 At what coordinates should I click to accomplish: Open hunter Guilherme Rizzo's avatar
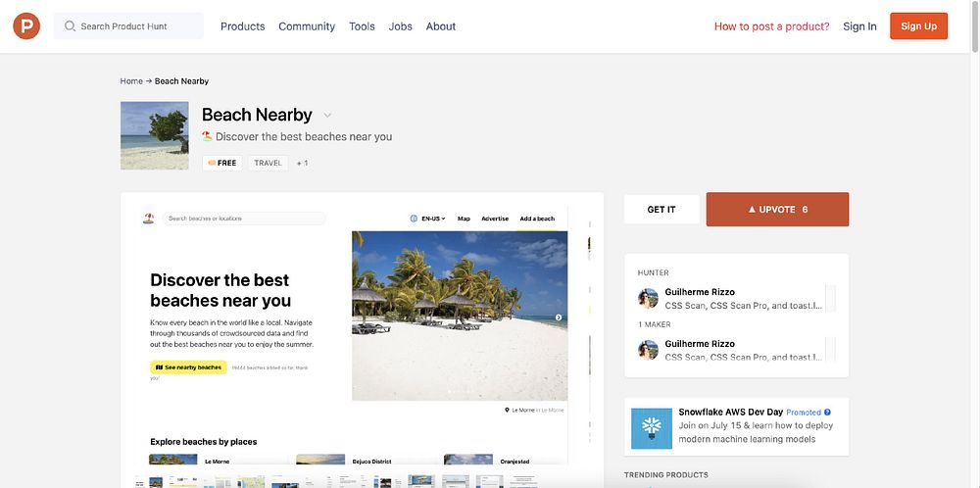(x=648, y=298)
